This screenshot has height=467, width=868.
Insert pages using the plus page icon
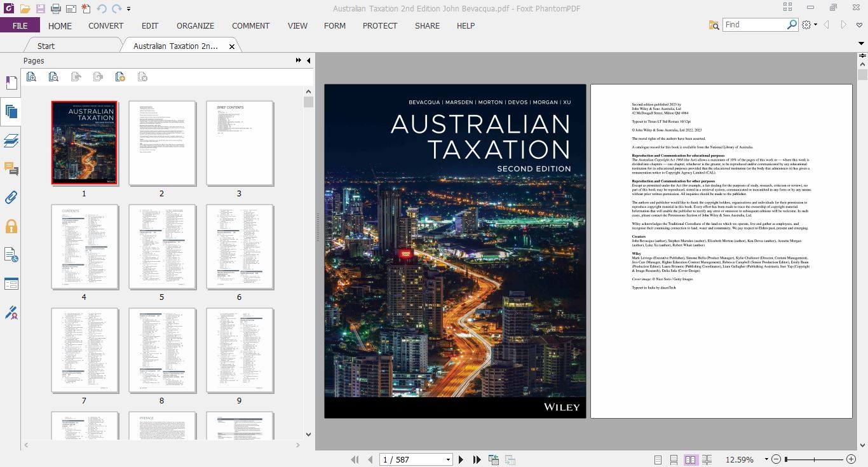tap(120, 77)
